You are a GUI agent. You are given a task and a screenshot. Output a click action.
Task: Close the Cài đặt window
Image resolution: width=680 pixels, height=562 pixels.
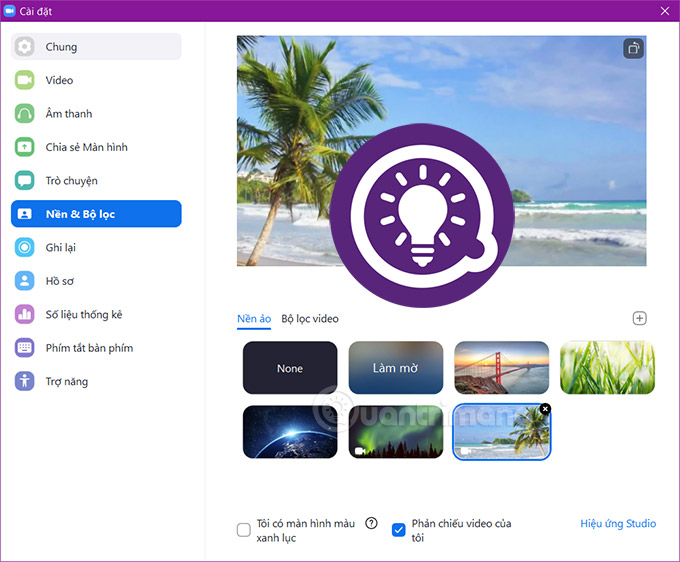[x=665, y=11]
